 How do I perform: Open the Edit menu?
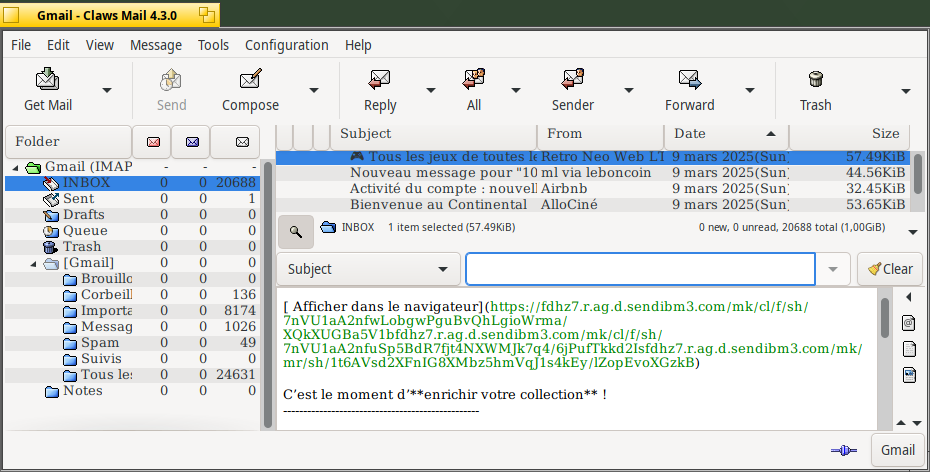click(x=58, y=45)
